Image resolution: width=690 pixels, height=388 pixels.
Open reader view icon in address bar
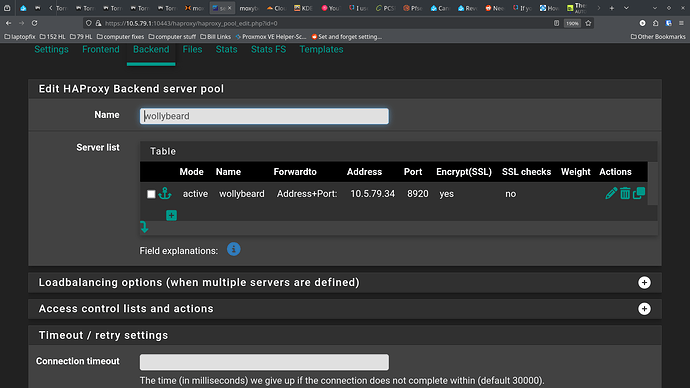point(557,23)
